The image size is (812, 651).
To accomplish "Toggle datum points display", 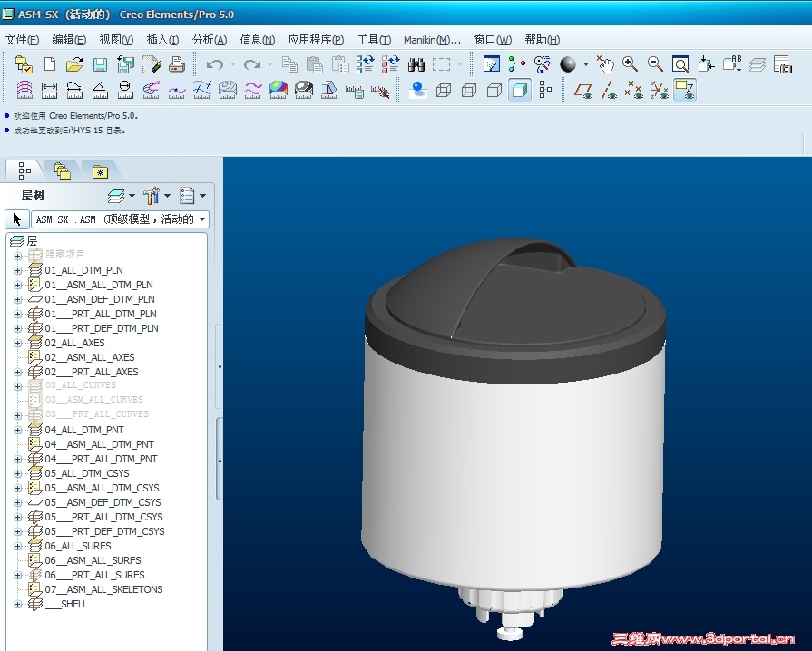I will tap(634, 90).
